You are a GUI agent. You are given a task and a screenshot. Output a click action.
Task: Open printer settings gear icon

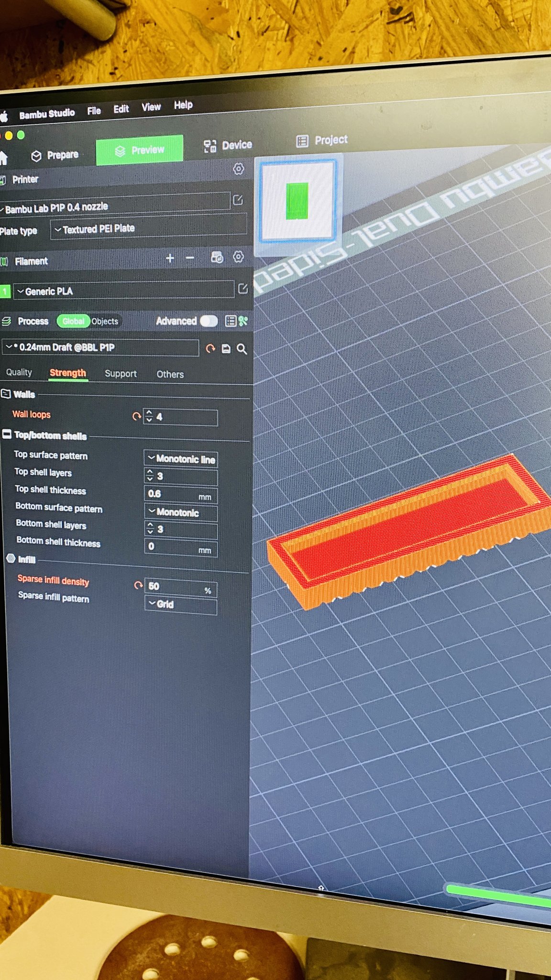click(x=238, y=169)
